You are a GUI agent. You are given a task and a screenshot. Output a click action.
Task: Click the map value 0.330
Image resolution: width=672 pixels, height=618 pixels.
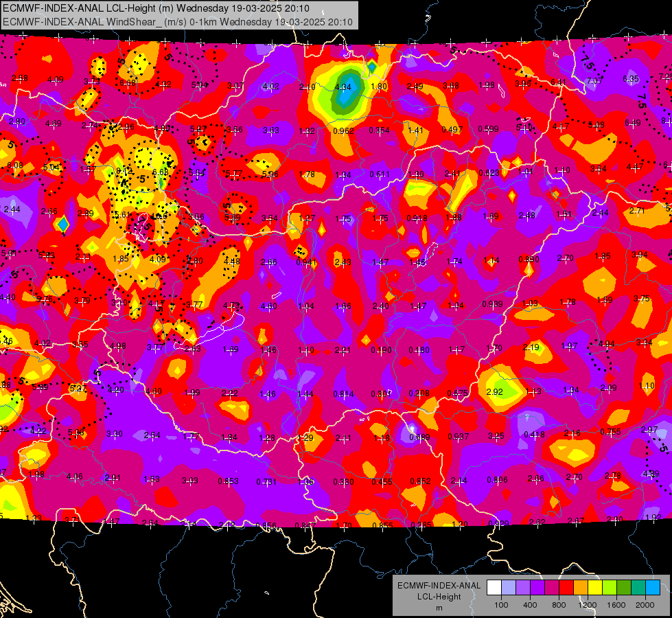344,481
